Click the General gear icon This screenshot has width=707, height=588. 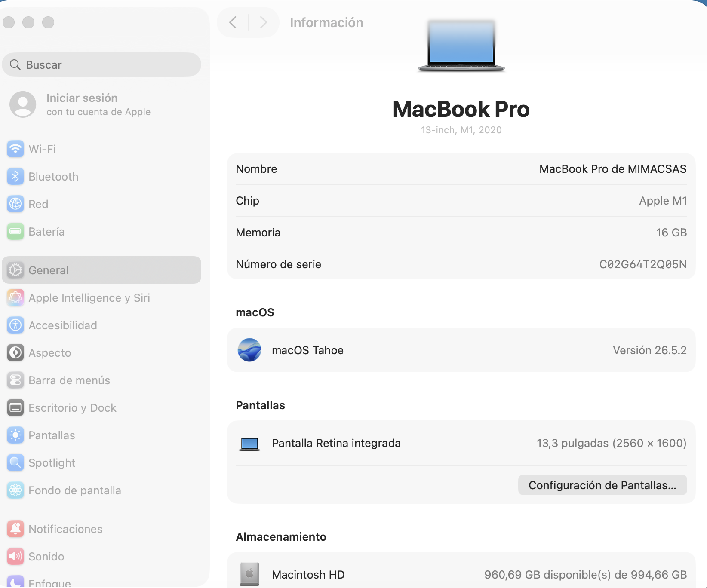click(x=15, y=270)
